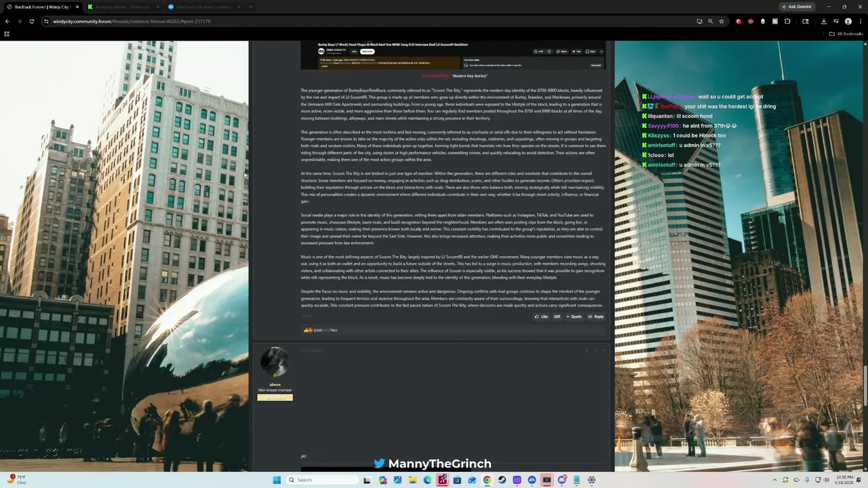Open the Windows Start menu

click(277, 480)
